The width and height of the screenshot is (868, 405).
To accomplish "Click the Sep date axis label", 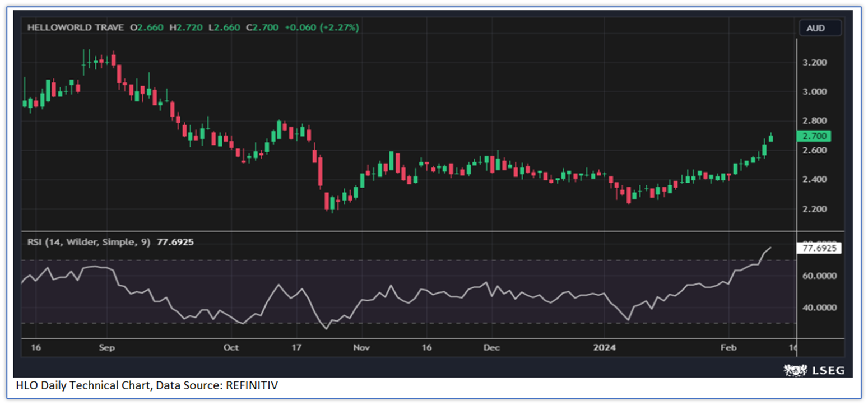I will [106, 347].
